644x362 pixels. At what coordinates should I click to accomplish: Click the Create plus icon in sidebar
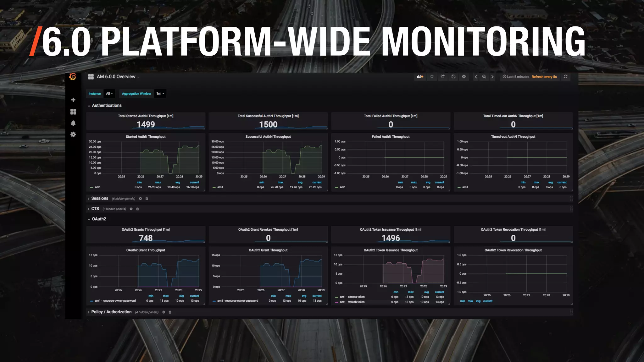(73, 100)
